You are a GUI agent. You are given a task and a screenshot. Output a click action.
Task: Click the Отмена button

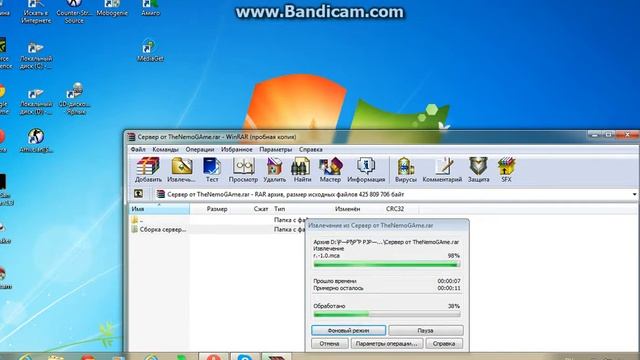[x=329, y=344]
